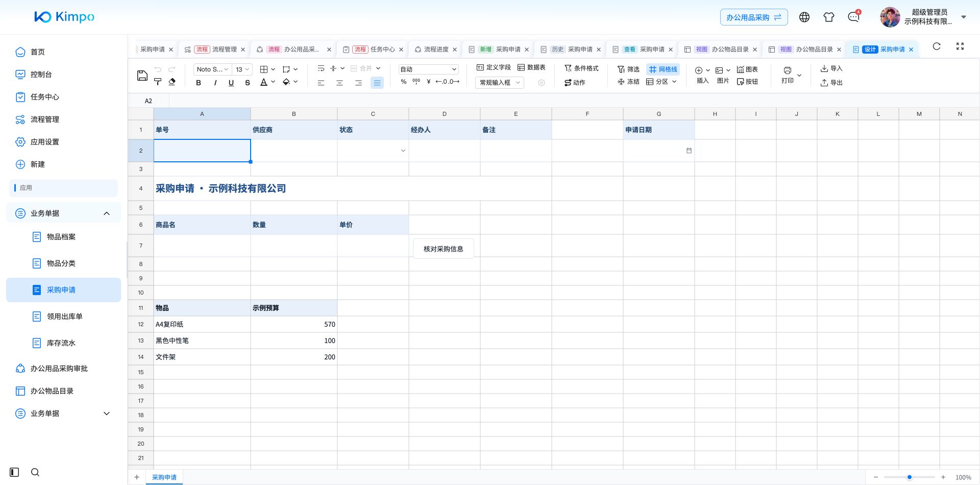Switch to the 流程 任务中心 tab

374,50
